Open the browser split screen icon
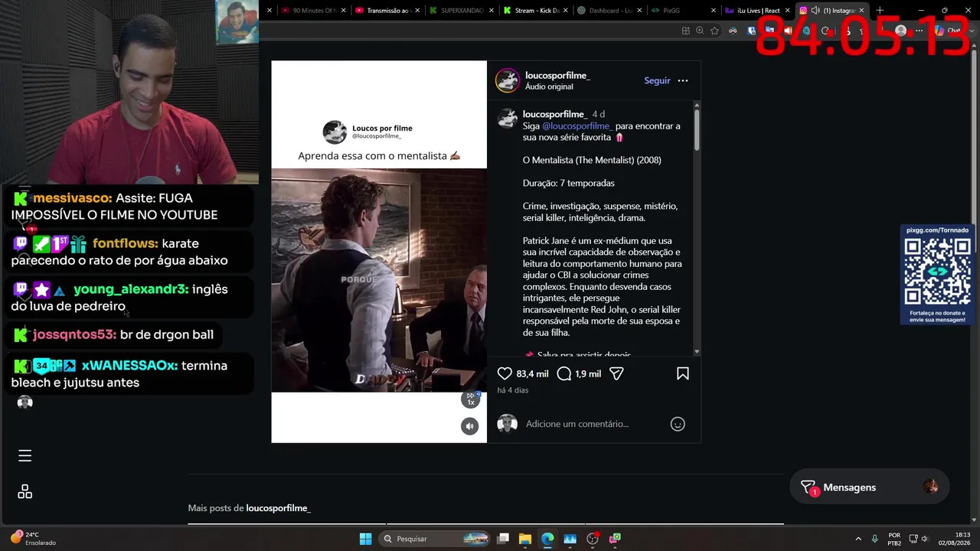The width and height of the screenshot is (980, 551). 686,31
